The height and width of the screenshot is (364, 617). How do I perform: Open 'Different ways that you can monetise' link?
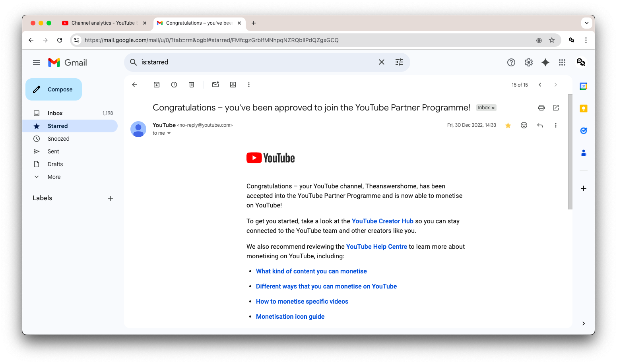point(326,287)
